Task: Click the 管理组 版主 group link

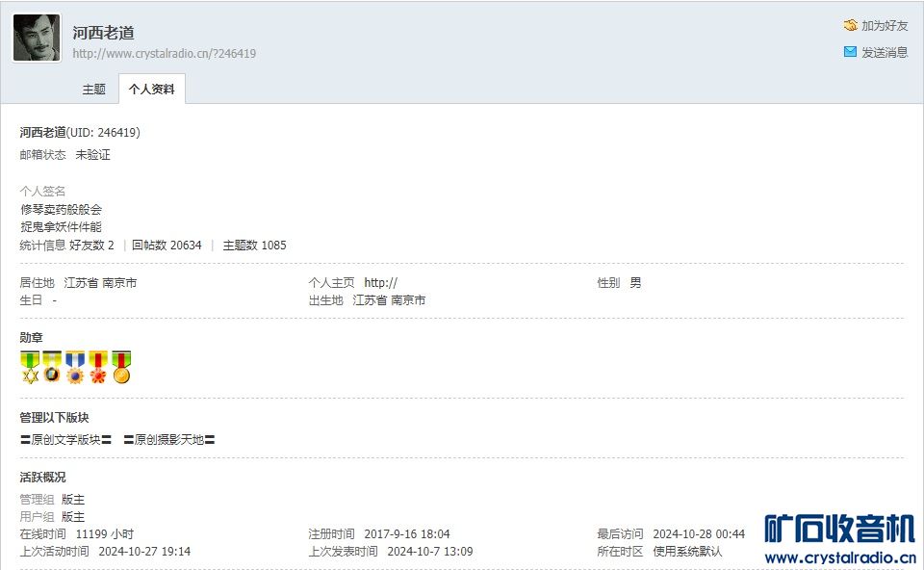Action: pos(73,500)
